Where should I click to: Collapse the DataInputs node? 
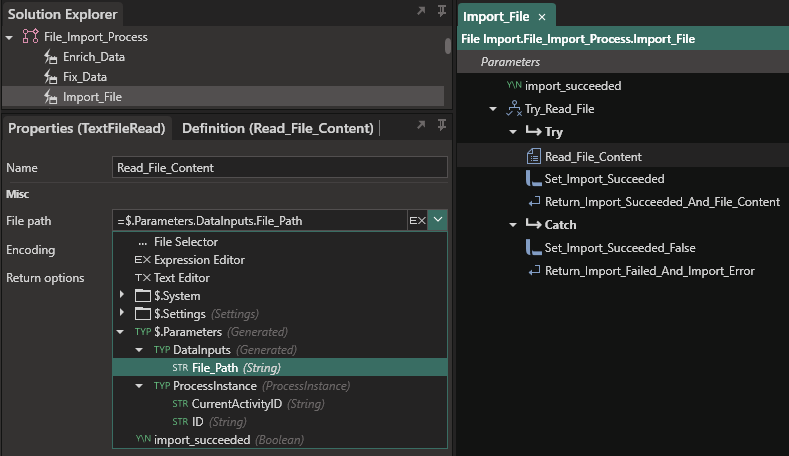(139, 350)
